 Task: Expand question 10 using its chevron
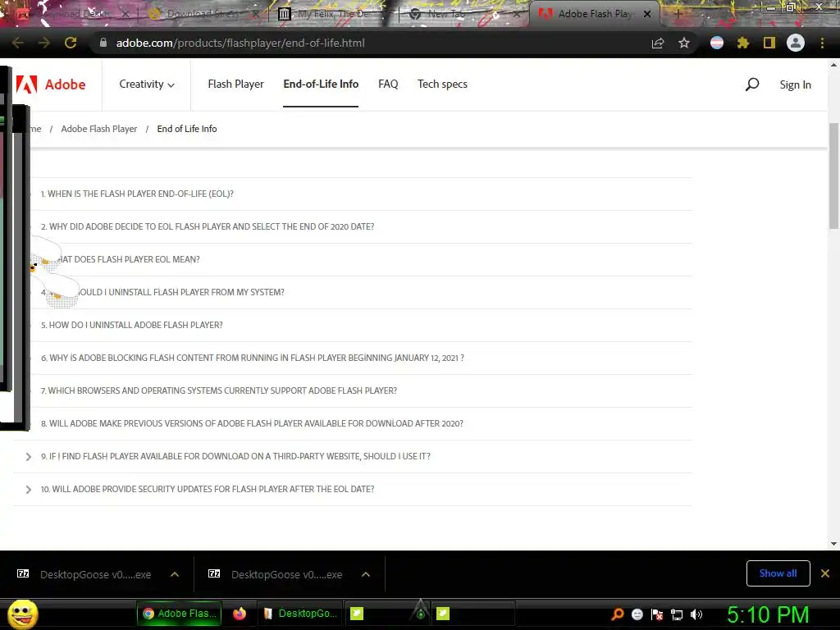(x=29, y=489)
